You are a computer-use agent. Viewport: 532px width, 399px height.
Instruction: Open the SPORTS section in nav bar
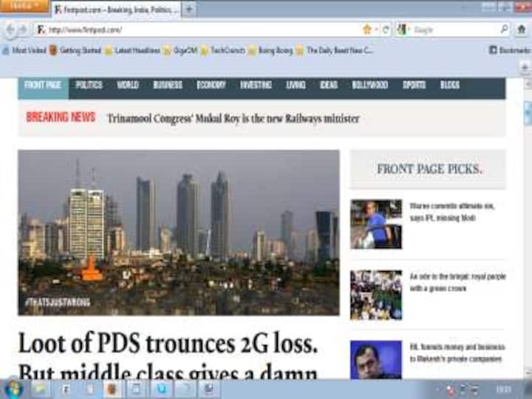(414, 85)
